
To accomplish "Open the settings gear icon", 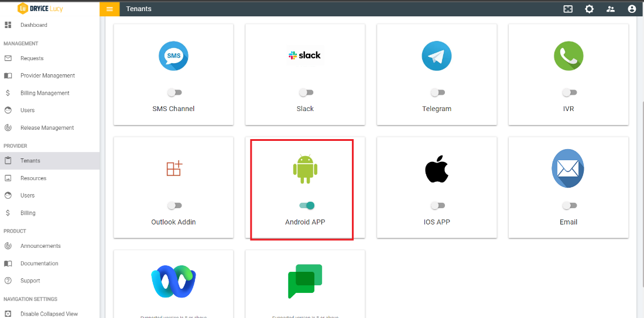I will [x=590, y=9].
